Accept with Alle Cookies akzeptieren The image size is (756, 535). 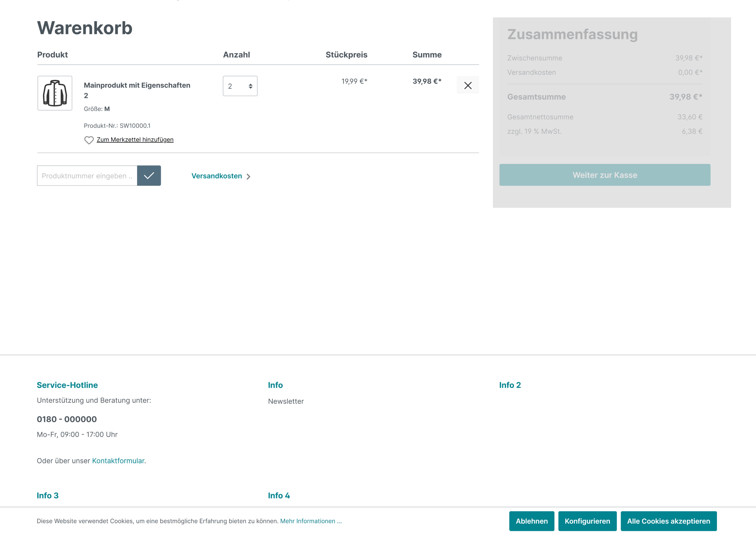pyautogui.click(x=668, y=521)
